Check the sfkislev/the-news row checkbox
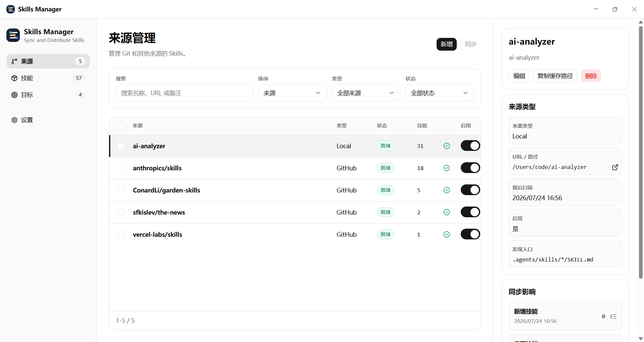This screenshot has width=644, height=342. (121, 212)
